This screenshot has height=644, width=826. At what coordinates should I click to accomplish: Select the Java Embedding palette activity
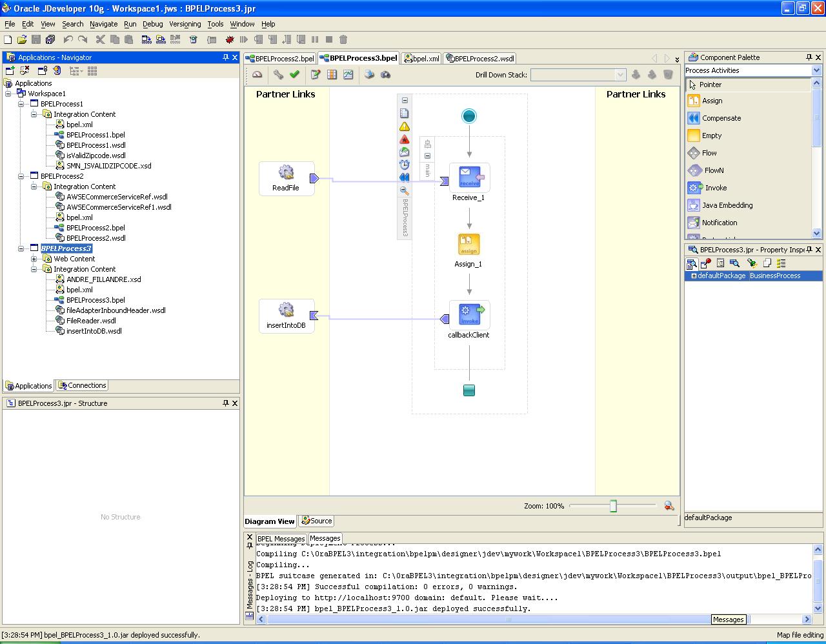(x=727, y=205)
